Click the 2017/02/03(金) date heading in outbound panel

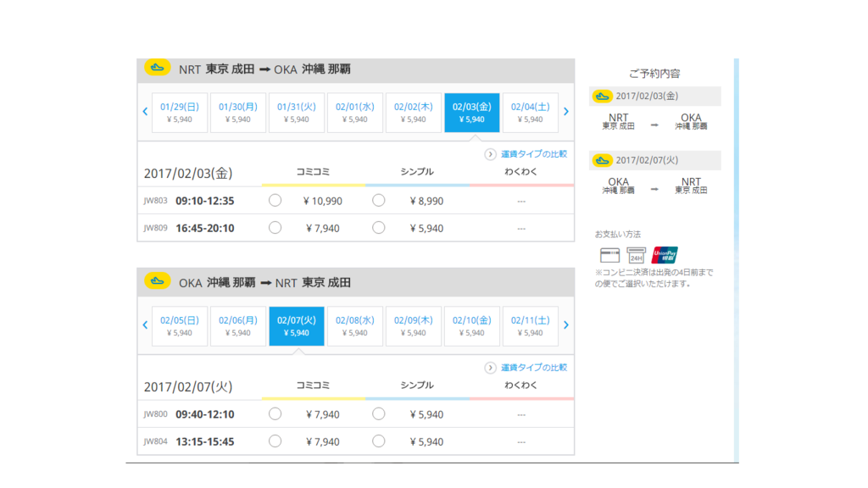click(188, 174)
